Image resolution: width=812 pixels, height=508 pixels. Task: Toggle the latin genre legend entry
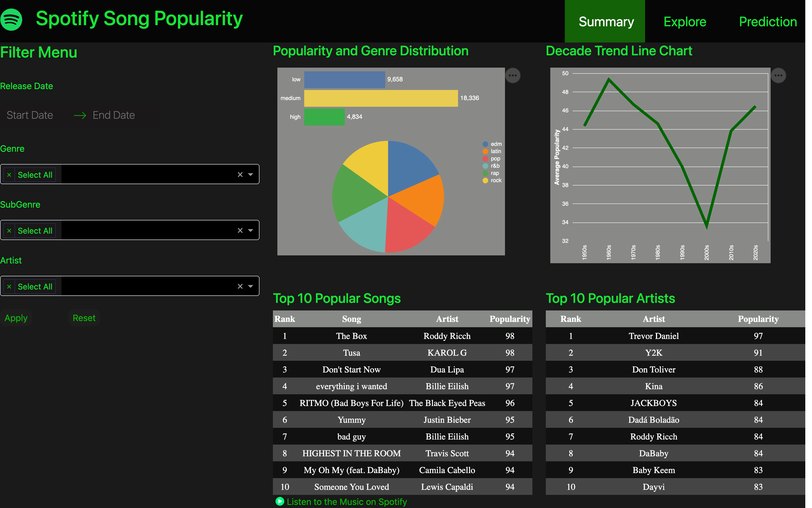492,151
